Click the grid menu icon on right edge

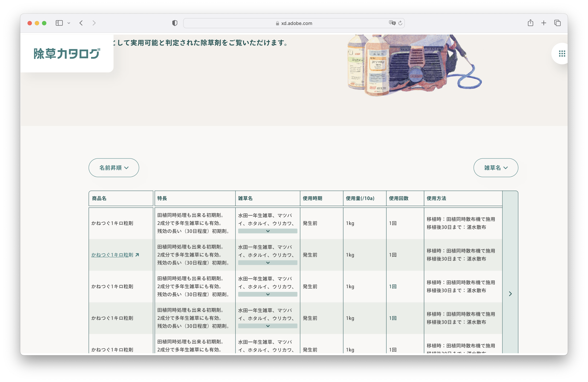[562, 54]
